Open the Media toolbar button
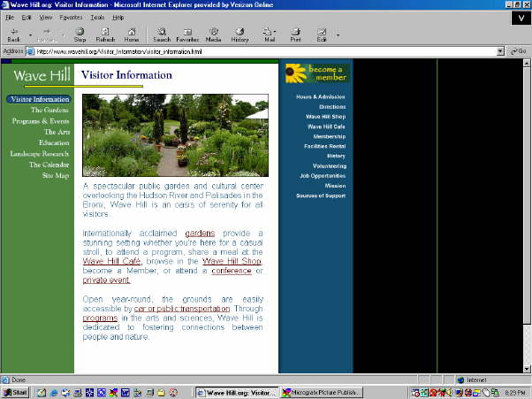 [x=213, y=35]
